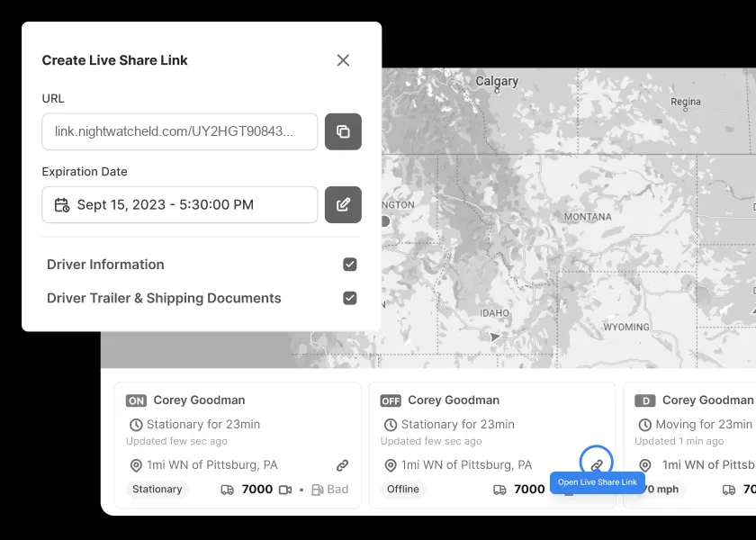The width and height of the screenshot is (756, 540).
Task: Click the Driver Information label
Action: (105, 265)
